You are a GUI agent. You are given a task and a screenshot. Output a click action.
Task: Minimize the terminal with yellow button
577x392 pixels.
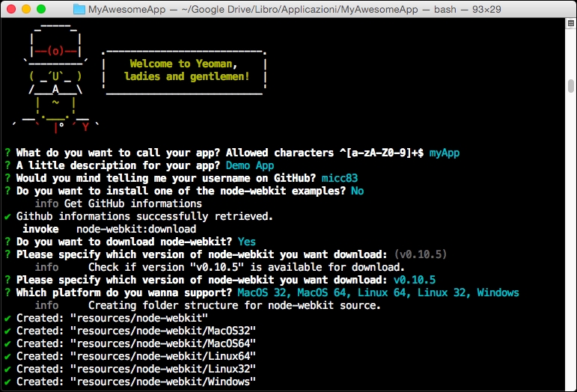(26, 9)
